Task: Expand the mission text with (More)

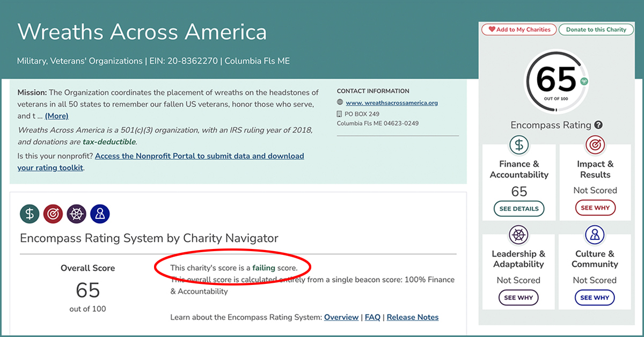Action: click(56, 116)
